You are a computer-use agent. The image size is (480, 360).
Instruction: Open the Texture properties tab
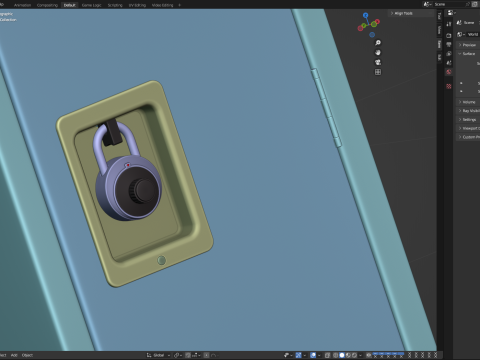click(449, 86)
